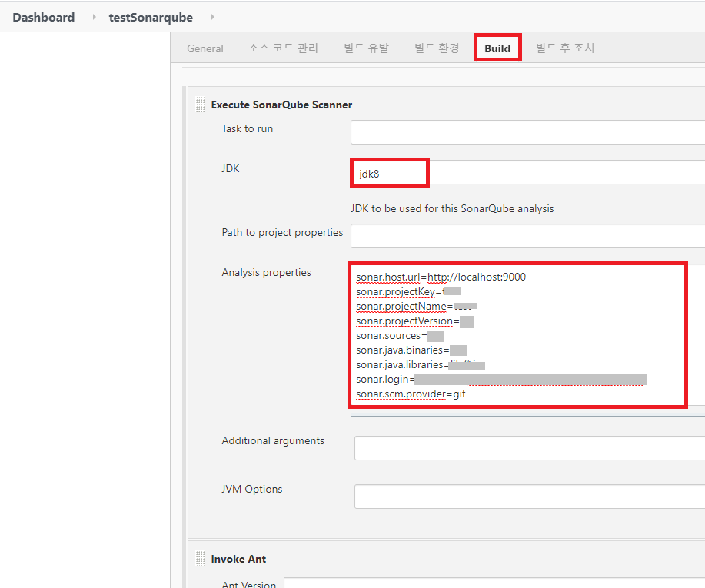Viewport: 705px width, 588px height.
Task: Click the sonar.java.libraries line
Action: tap(420, 365)
